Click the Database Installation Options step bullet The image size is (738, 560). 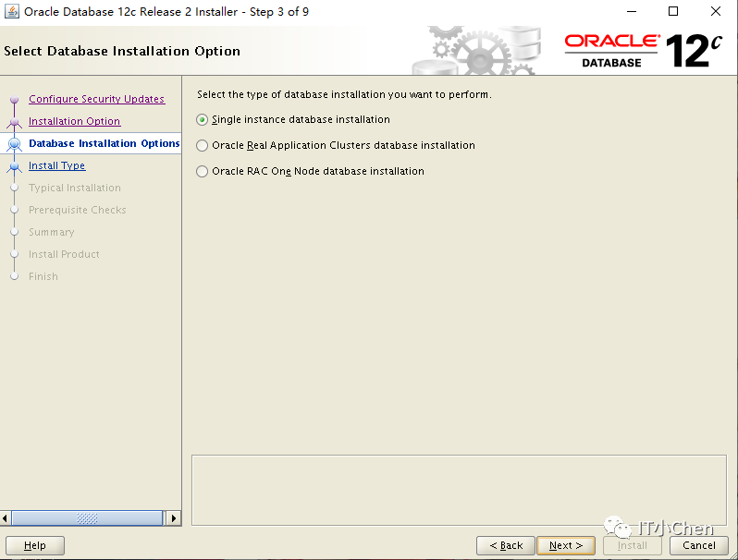[x=14, y=144]
